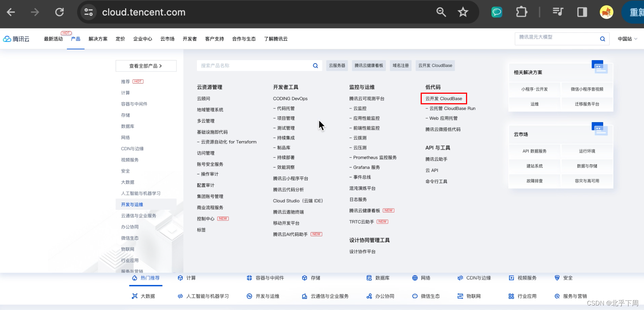Select bottom 大数据 category icon
Viewport: 644px width, 310px height.
(x=135, y=296)
